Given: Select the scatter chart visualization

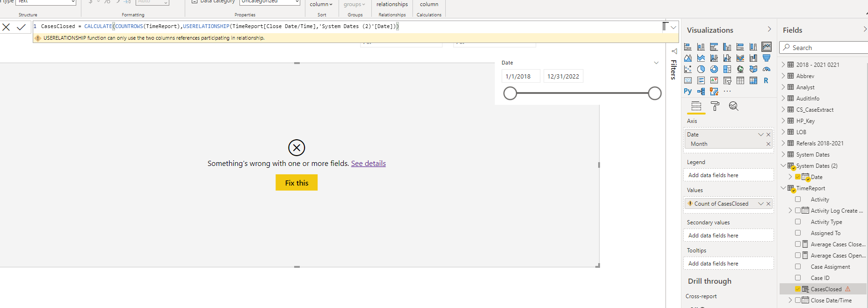Looking at the screenshot, I should 687,69.
